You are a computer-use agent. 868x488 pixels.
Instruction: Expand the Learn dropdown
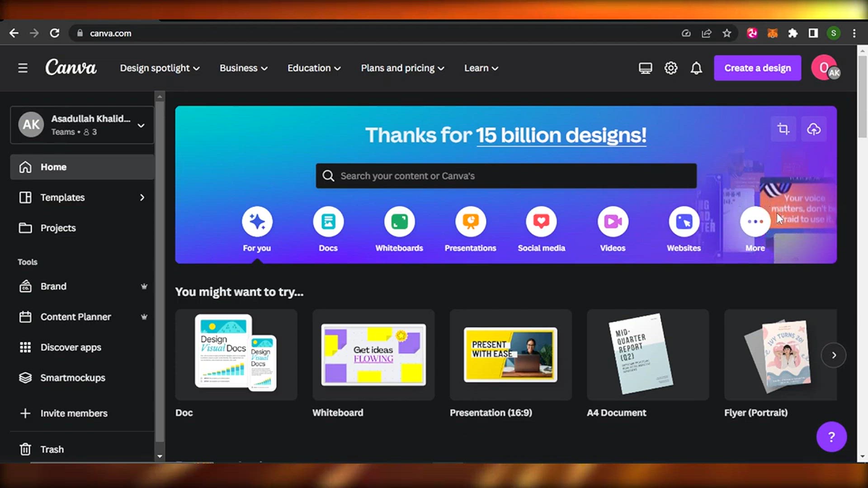(x=481, y=68)
